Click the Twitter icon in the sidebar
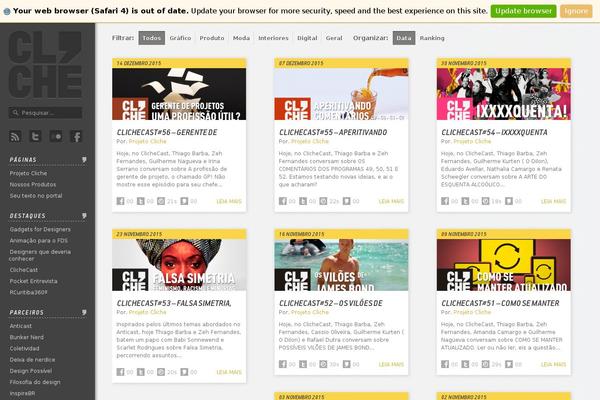600x400 pixels. [x=36, y=136]
